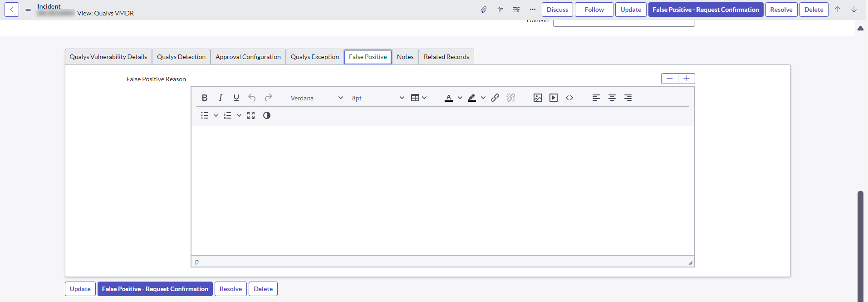This screenshot has width=868, height=302.
Task: Click the undo arrow icon
Action: click(252, 98)
